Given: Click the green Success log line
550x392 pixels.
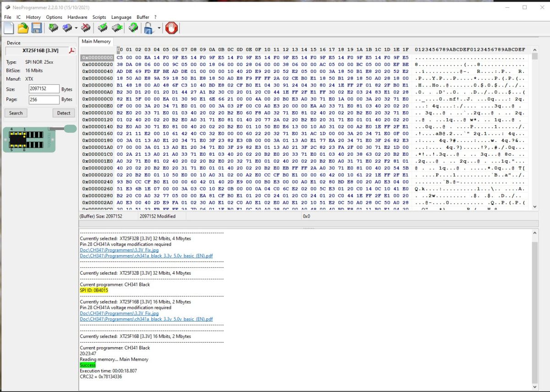Looking at the screenshot, I should 88,365.
